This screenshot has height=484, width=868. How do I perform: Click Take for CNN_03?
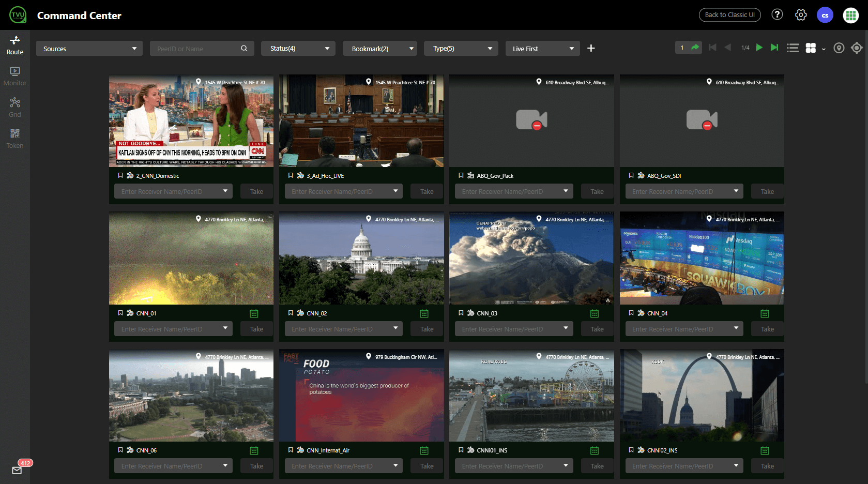[597, 329]
